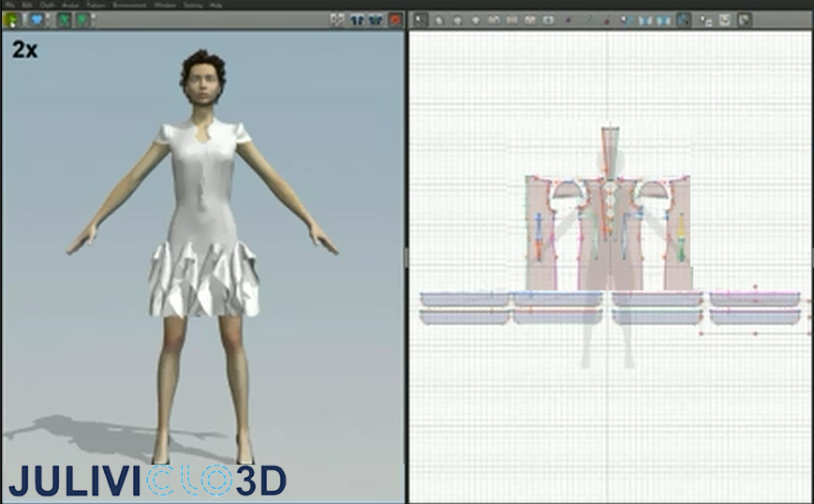Select the narrow collar pattern piece at top
Screen dimensions: 814x504
(611, 152)
